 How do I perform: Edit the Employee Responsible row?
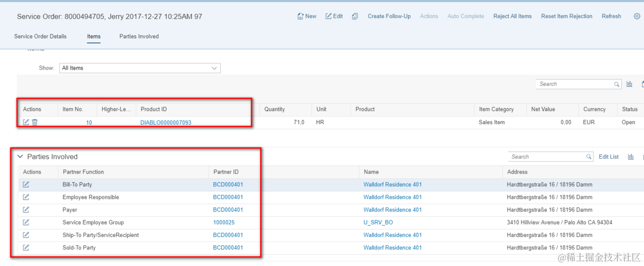[x=26, y=197]
